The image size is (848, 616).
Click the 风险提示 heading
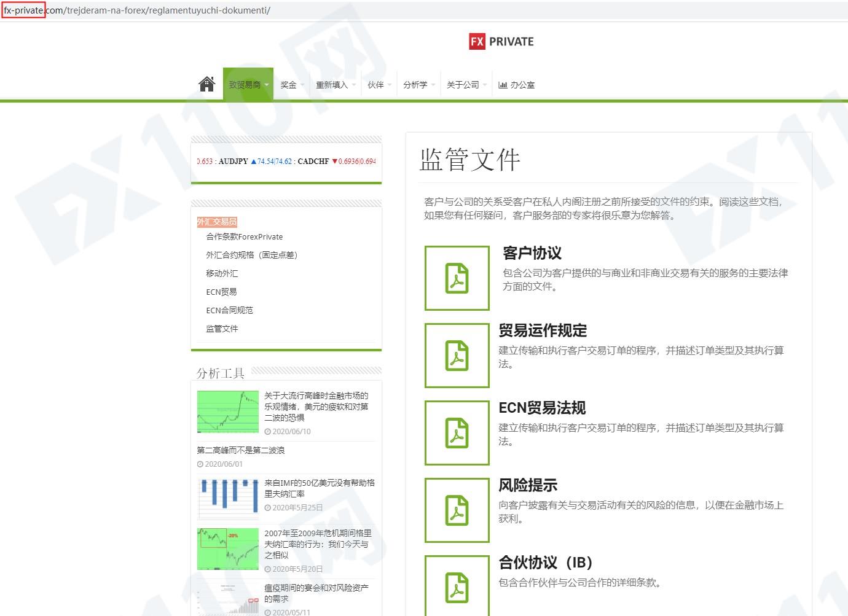click(528, 485)
